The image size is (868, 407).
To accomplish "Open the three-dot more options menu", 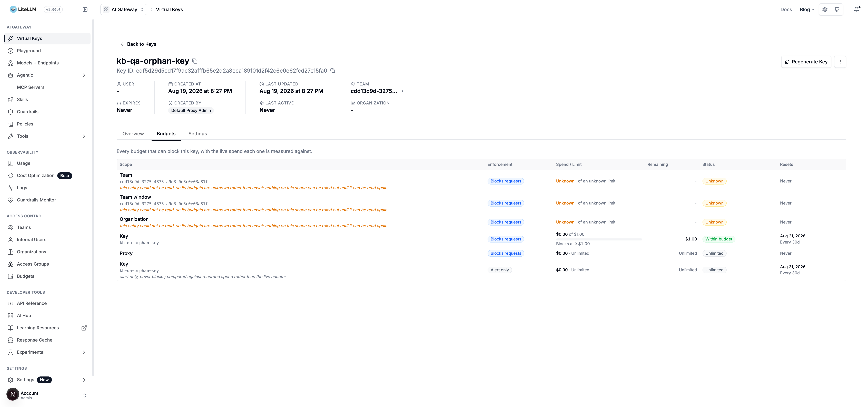I will (x=840, y=62).
